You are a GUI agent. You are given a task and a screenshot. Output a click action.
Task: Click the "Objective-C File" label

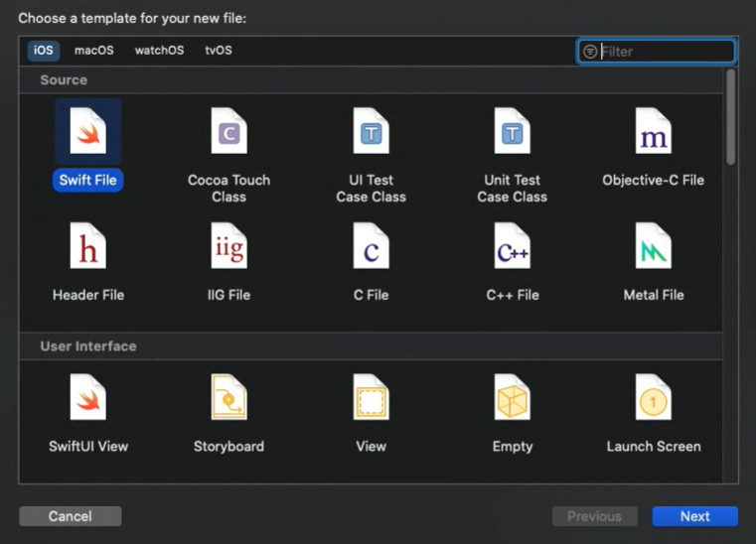(654, 181)
